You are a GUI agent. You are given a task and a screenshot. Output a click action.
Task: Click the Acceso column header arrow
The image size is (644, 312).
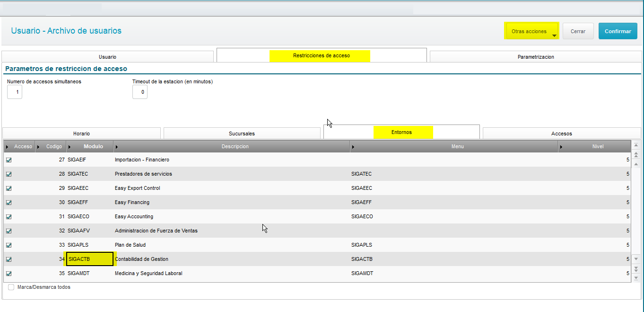[7, 147]
